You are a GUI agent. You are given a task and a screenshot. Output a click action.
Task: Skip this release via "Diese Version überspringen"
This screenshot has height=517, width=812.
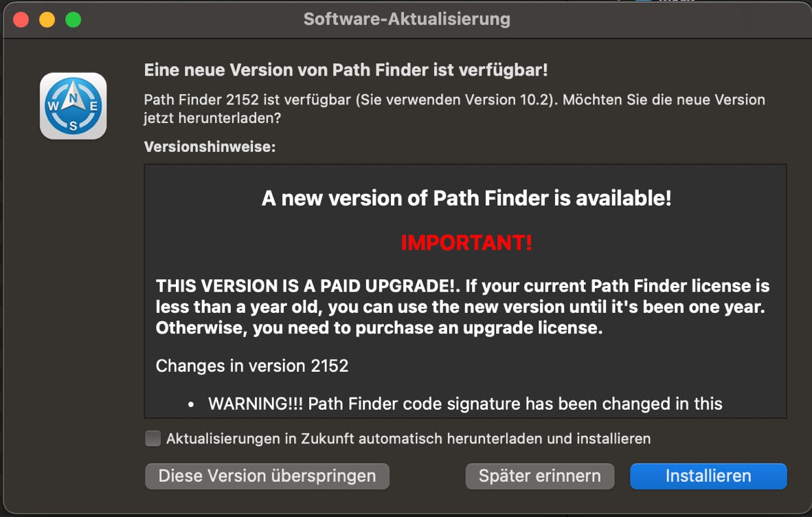click(x=267, y=476)
